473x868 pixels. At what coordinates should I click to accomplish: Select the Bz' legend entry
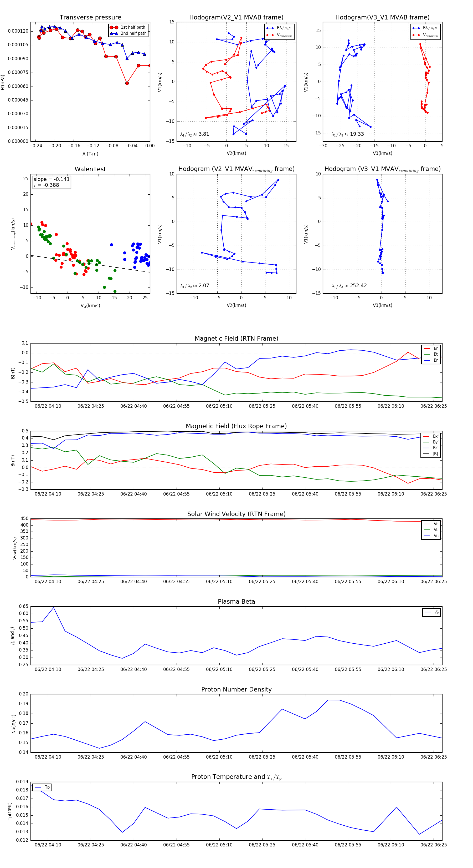point(431,448)
